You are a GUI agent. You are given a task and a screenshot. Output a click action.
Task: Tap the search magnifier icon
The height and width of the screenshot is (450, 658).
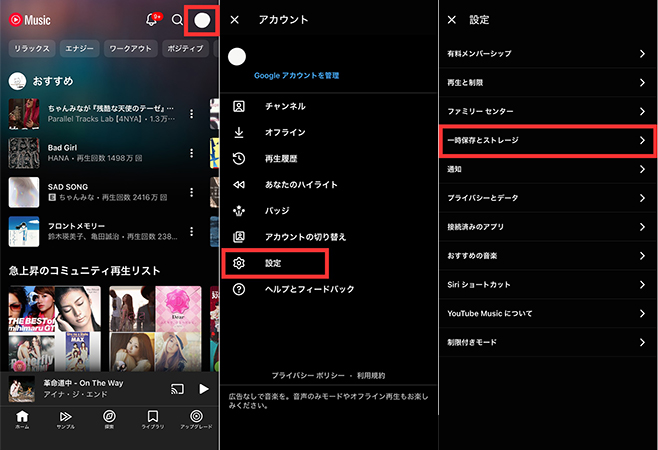[177, 20]
